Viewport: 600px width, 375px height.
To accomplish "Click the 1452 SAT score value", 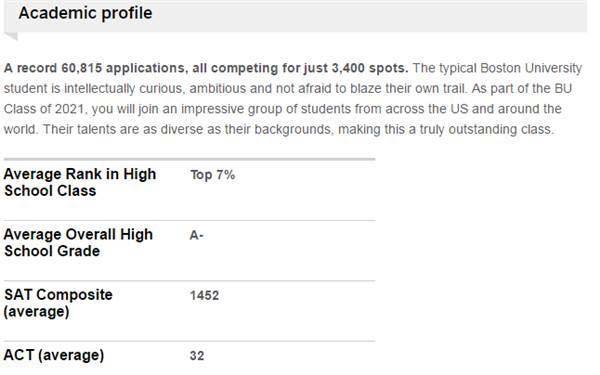I will coord(205,295).
